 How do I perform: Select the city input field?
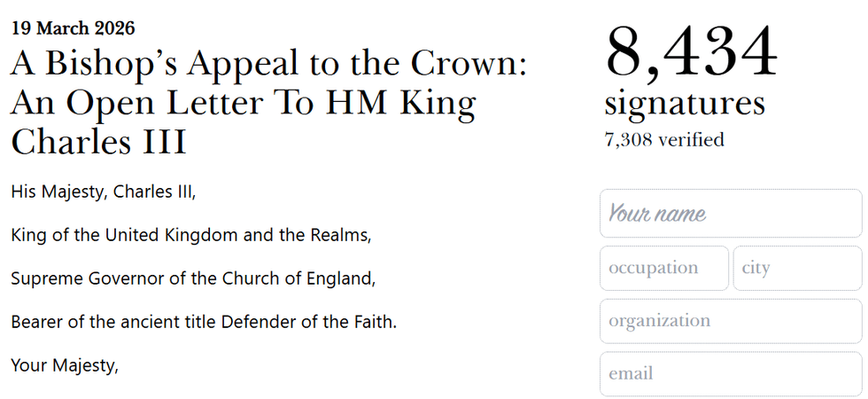pos(796,268)
